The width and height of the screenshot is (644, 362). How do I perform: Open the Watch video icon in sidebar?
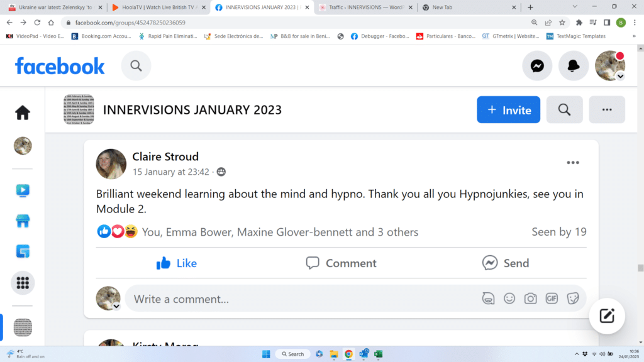click(23, 190)
